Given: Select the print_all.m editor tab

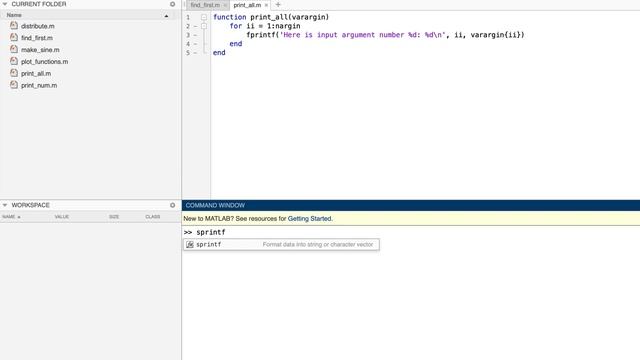Looking at the screenshot, I should (247, 5).
